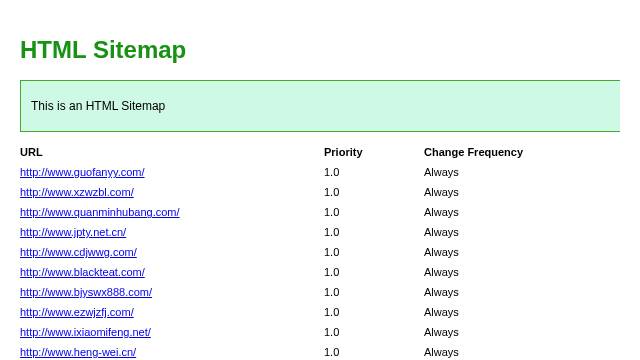640x360 pixels.
Task: Select Always in quanminhubang.com row
Action: [x=441, y=212]
